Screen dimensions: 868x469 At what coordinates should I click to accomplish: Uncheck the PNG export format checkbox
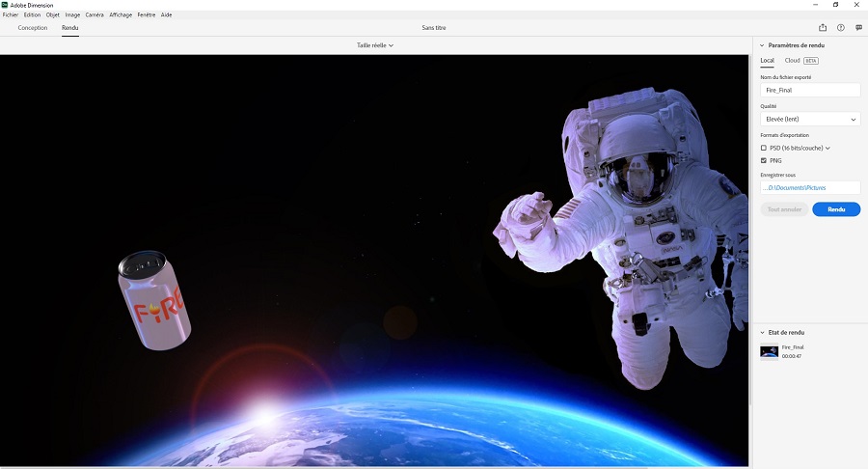pyautogui.click(x=764, y=160)
